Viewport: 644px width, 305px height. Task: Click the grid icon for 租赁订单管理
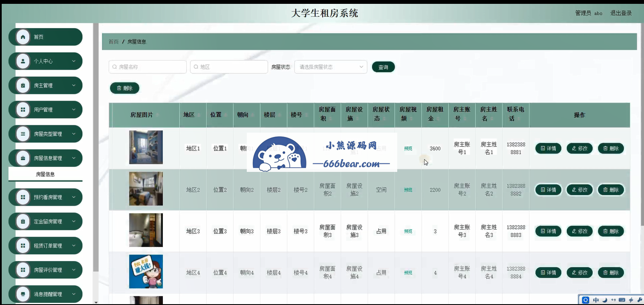[23, 246]
